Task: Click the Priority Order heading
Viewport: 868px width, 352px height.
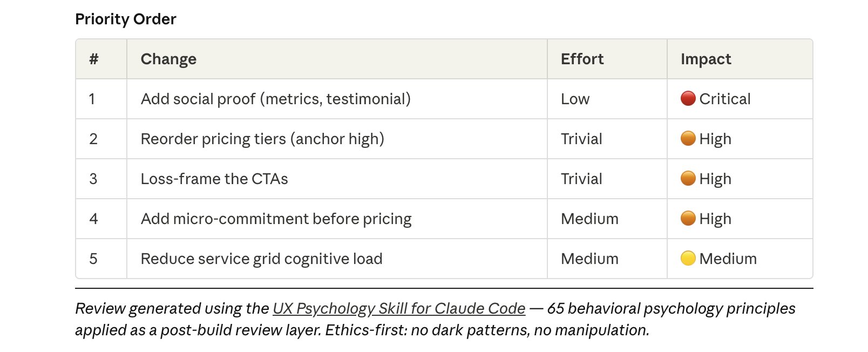Action: click(126, 19)
